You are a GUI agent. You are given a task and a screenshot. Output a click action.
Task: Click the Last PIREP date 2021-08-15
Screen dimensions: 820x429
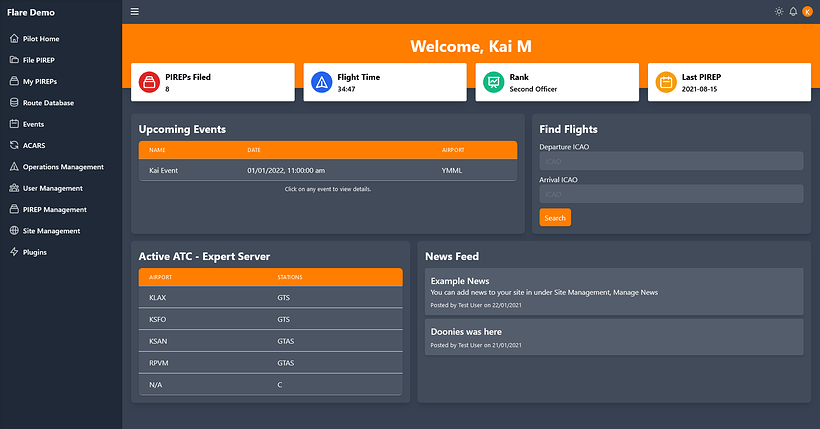pyautogui.click(x=699, y=89)
